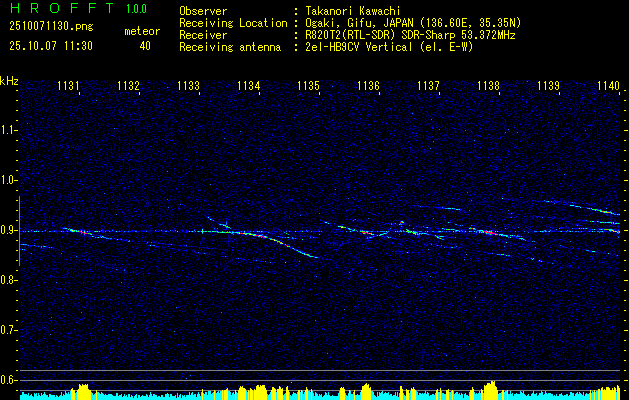Image resolution: width=629 pixels, height=400 pixels.
Task: Click the 'Receiver' field label
Action: point(203,35)
